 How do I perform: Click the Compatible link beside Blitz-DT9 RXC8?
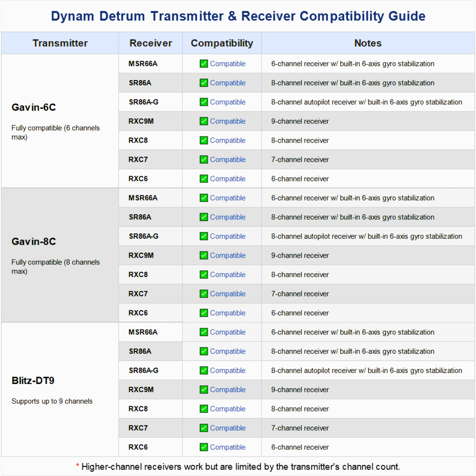click(x=228, y=409)
